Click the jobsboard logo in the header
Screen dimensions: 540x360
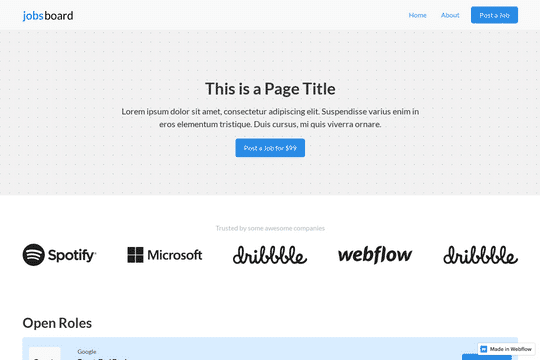(x=48, y=16)
